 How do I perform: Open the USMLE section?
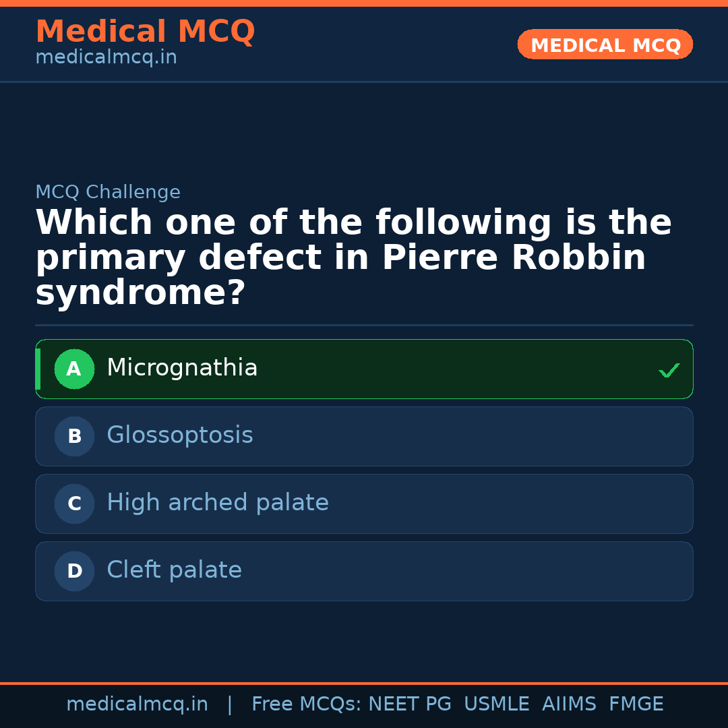pyautogui.click(x=497, y=704)
